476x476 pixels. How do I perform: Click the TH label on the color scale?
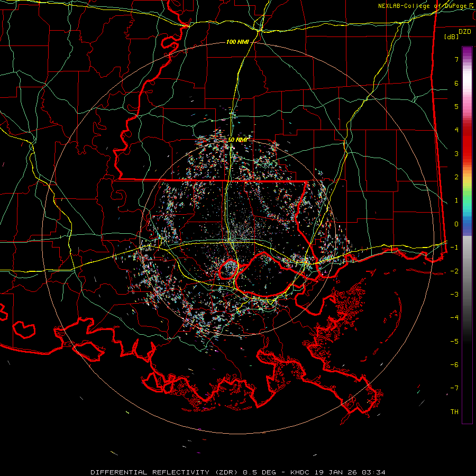coord(454,412)
